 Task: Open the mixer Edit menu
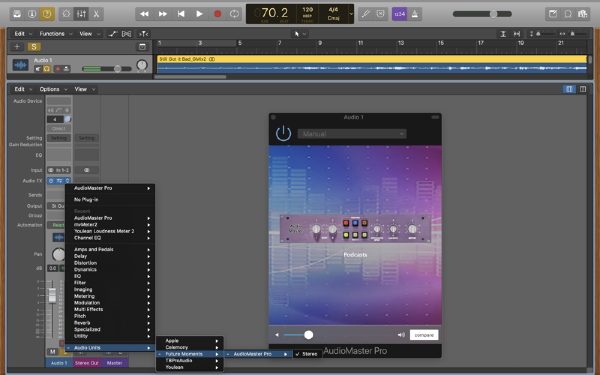coord(23,89)
